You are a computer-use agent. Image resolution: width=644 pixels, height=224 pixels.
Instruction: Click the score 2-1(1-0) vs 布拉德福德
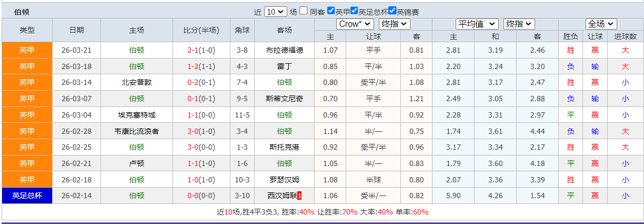click(x=202, y=50)
